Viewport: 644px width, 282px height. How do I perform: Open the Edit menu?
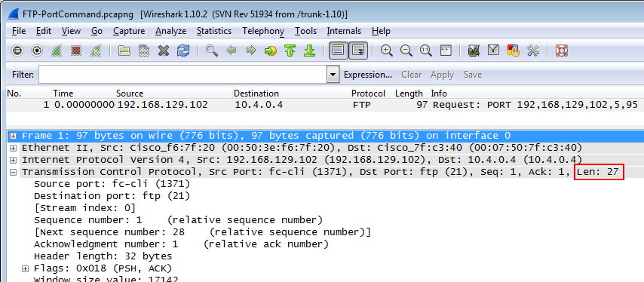click(x=44, y=31)
